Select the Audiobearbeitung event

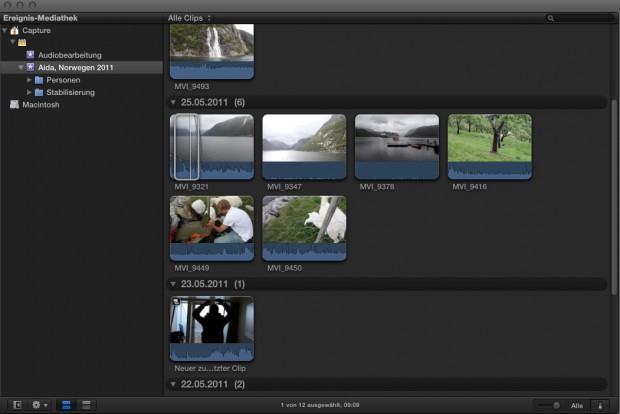click(82, 55)
